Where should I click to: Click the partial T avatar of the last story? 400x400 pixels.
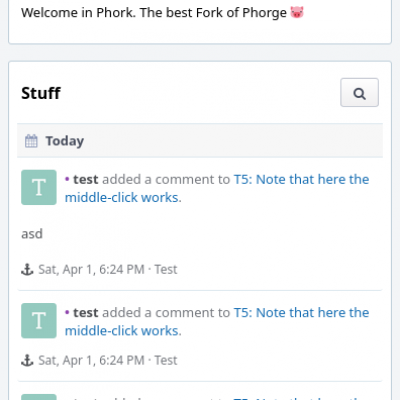point(39,397)
